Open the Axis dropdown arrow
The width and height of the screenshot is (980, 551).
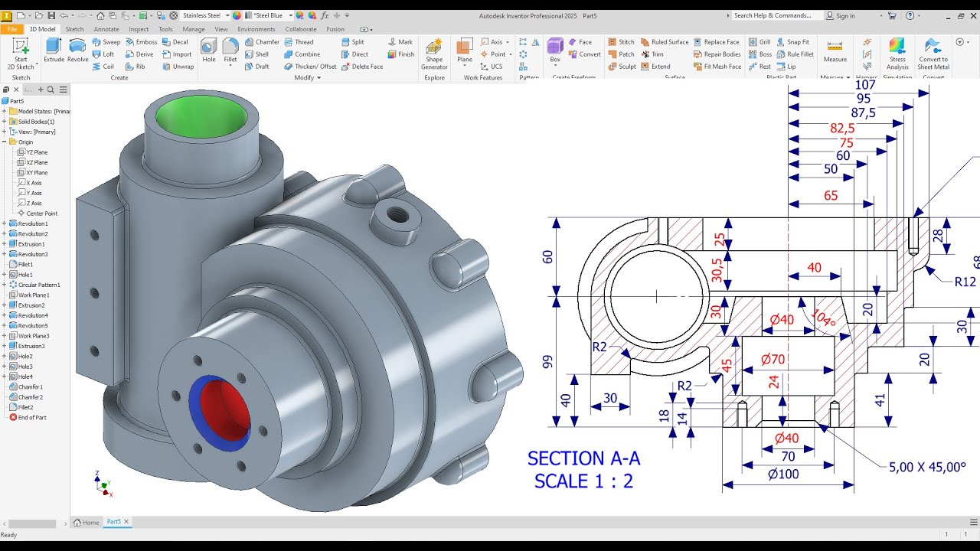pos(508,42)
